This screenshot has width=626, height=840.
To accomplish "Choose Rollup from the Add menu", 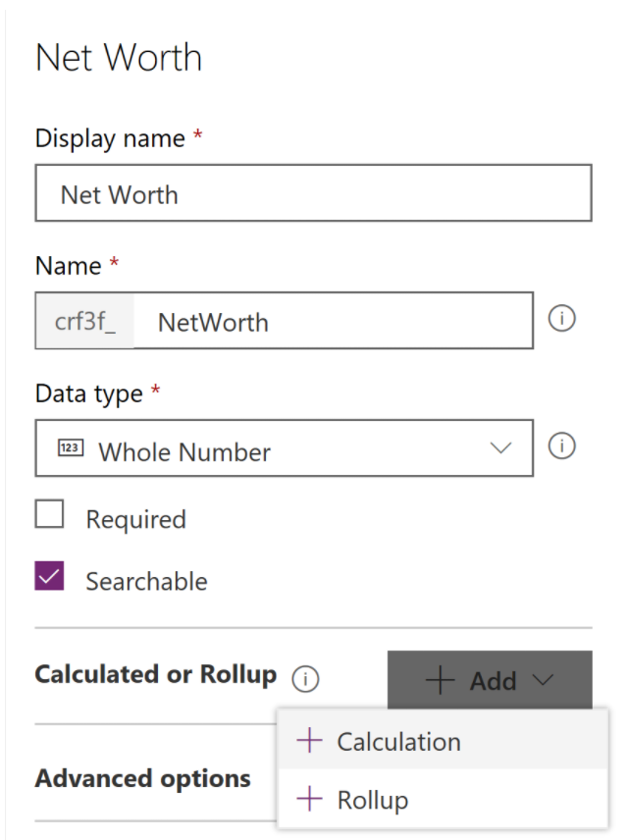I will 373,800.
